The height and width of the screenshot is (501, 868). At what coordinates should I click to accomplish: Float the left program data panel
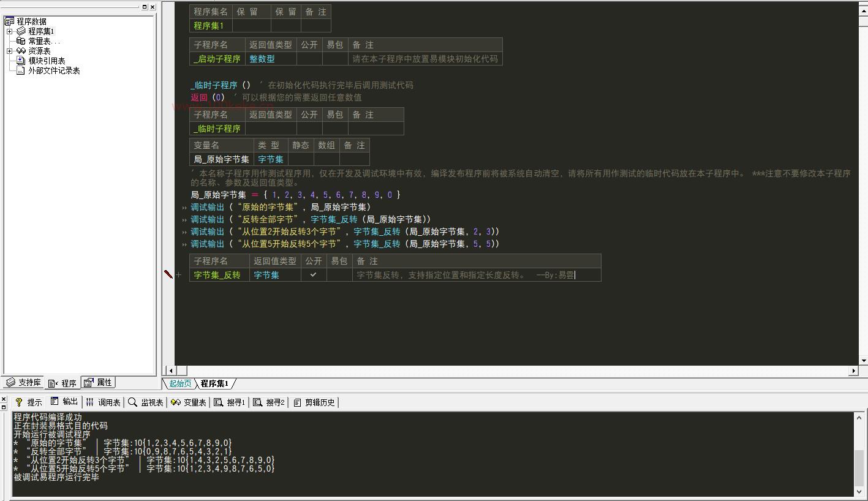point(145,7)
